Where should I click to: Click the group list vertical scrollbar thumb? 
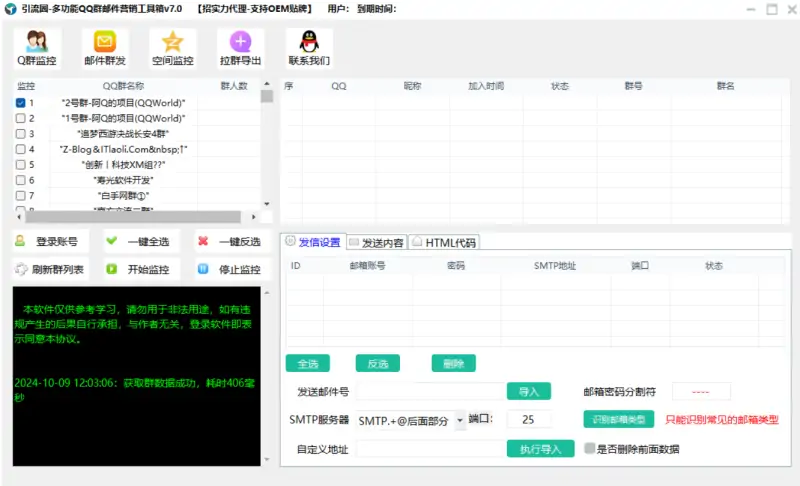[267, 96]
